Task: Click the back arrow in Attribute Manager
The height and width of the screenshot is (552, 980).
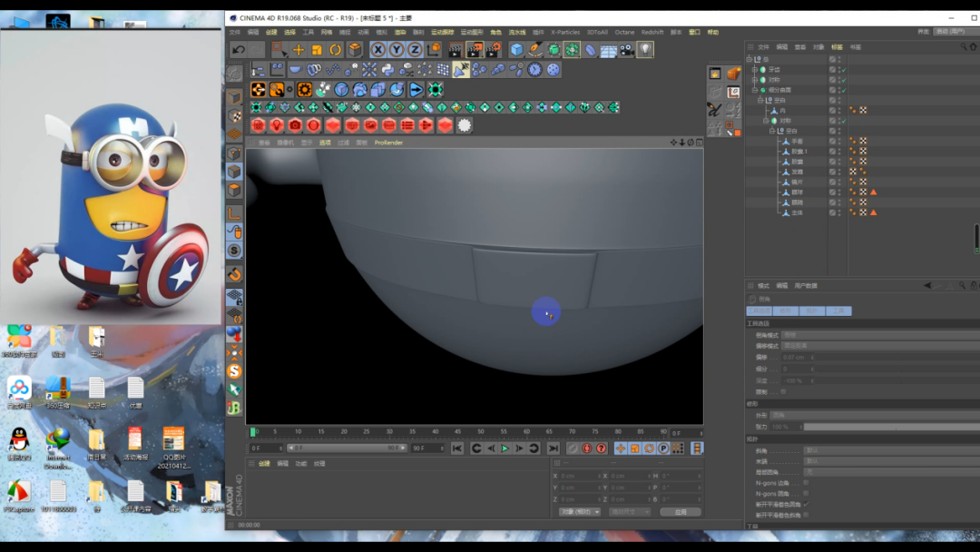Action: coord(927,286)
